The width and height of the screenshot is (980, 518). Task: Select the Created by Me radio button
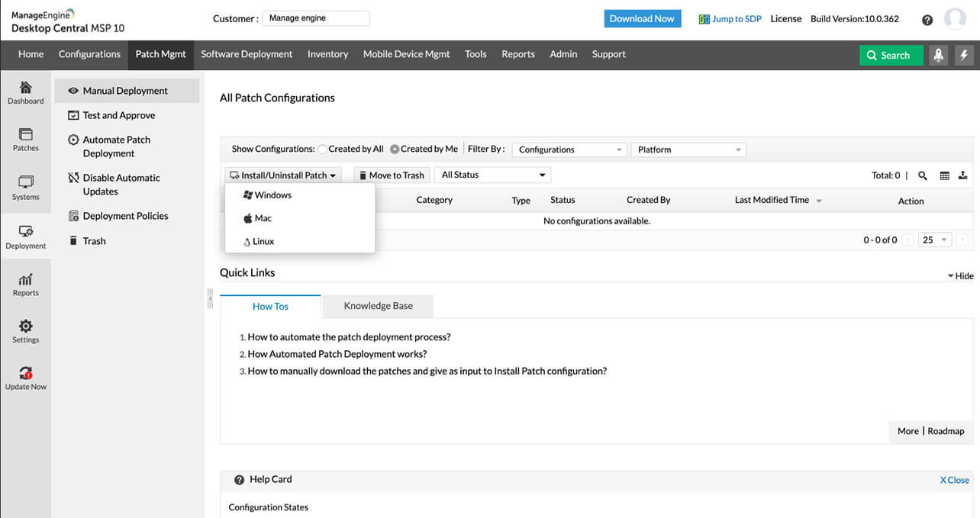tap(395, 150)
